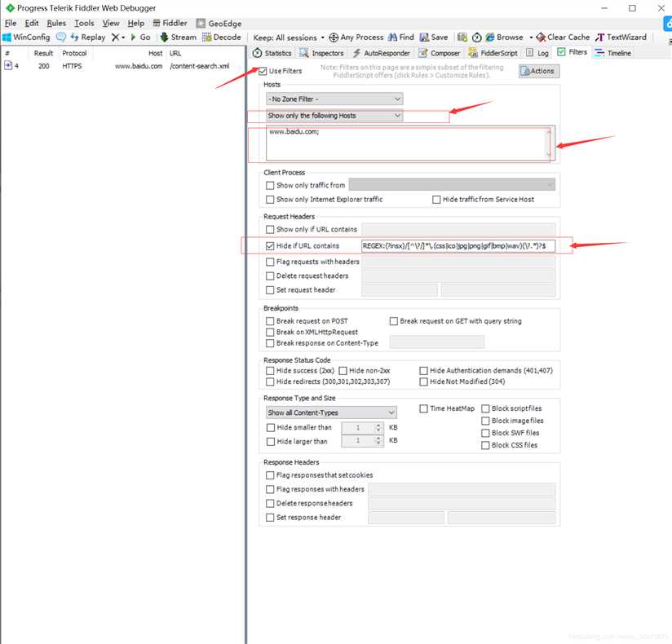This screenshot has width=672, height=644.
Task: Enable Show only if URL contains
Action: pyautogui.click(x=270, y=230)
